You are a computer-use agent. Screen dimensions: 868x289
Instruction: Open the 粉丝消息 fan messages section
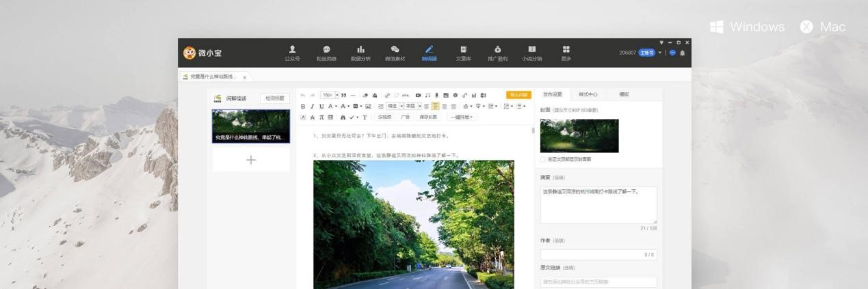[326, 53]
